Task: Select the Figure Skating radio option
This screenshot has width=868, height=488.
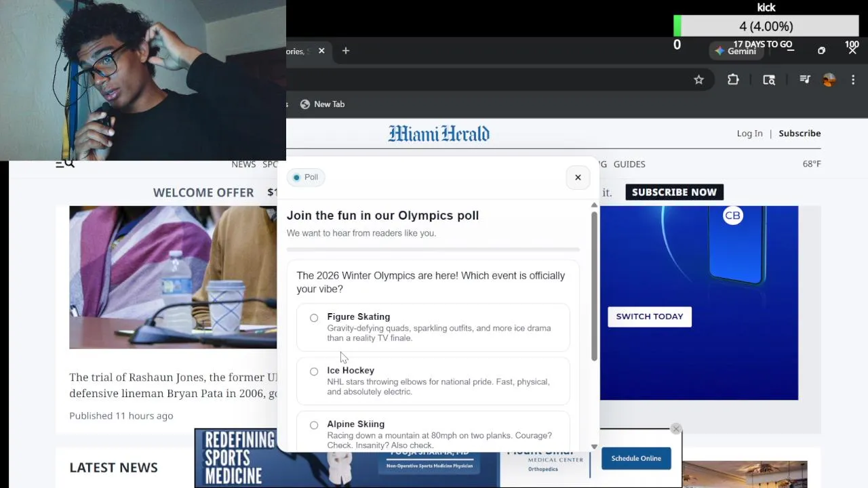Action: (314, 318)
